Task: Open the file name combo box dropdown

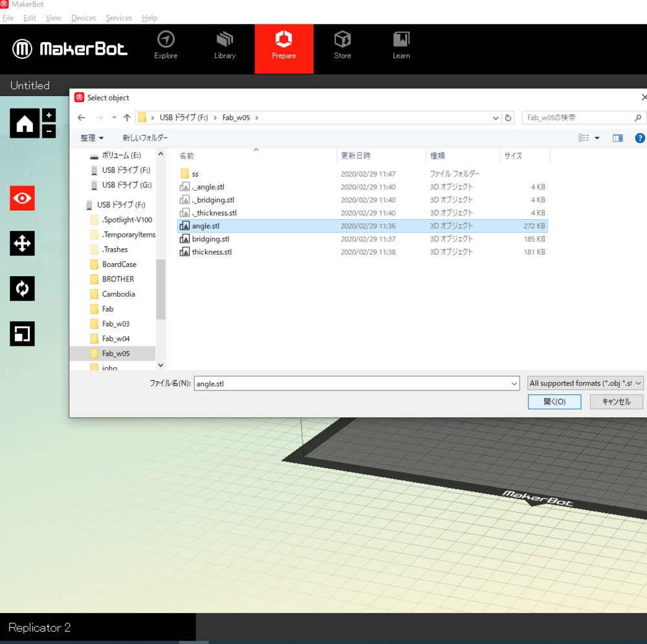Action: pos(514,384)
